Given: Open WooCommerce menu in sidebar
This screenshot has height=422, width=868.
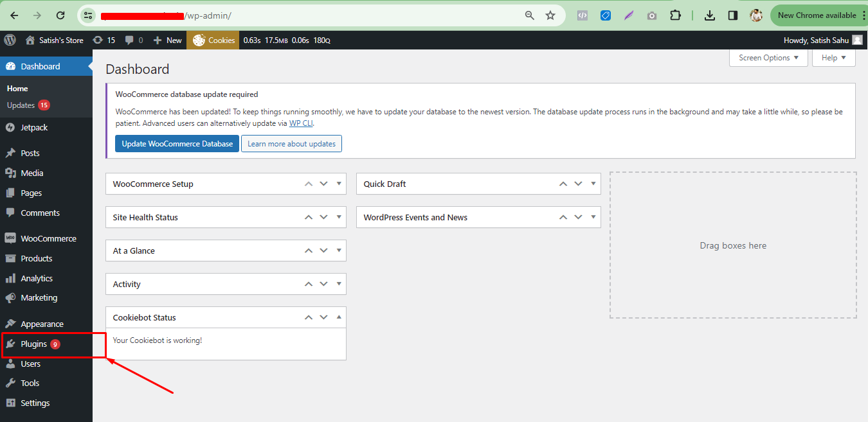Looking at the screenshot, I should (x=46, y=238).
